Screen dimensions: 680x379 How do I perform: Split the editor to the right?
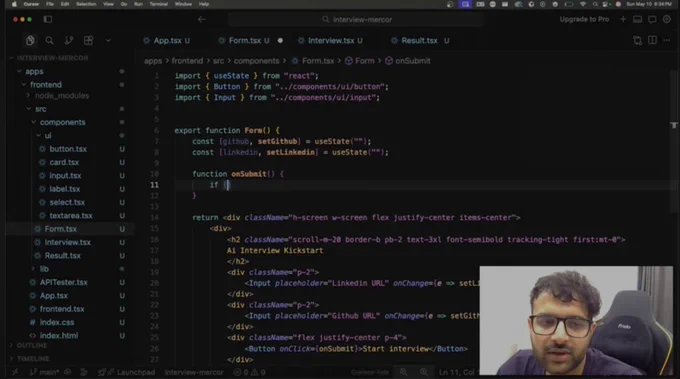coord(652,40)
